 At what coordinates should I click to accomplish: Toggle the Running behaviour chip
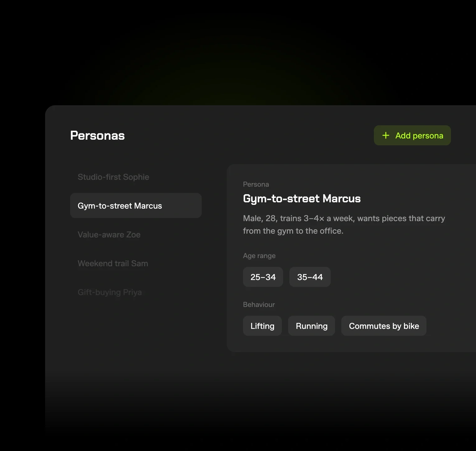click(312, 326)
